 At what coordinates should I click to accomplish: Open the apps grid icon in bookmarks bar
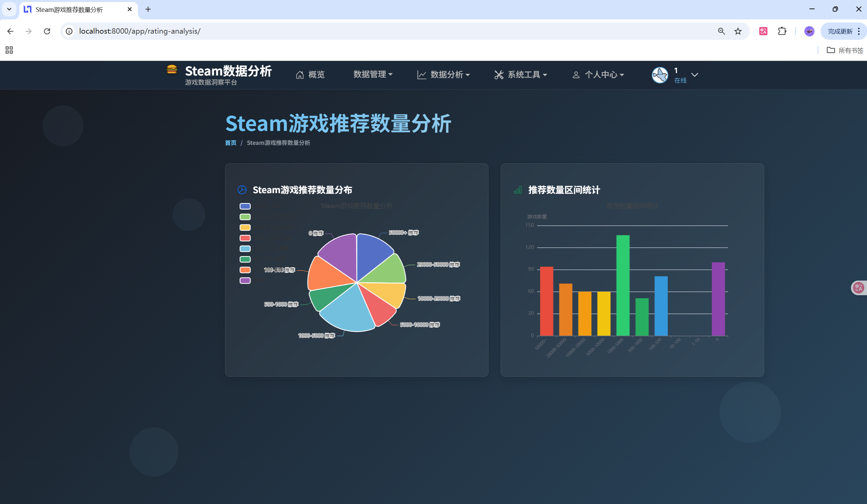point(9,50)
